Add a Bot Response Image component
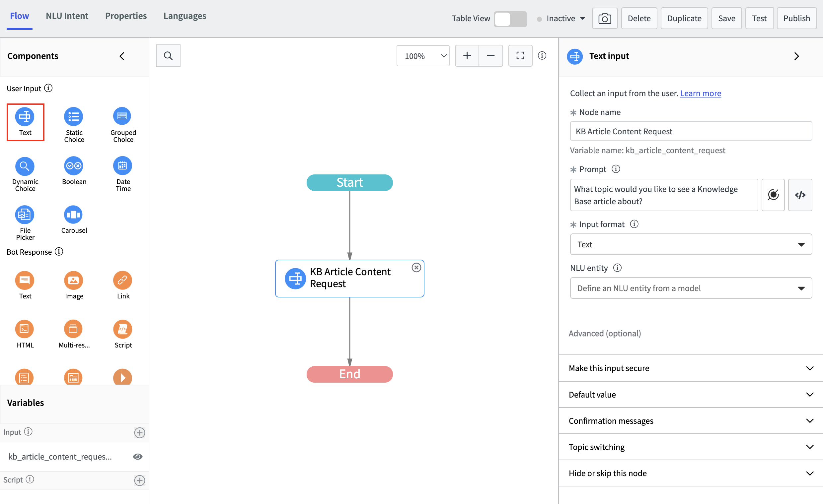 click(74, 285)
